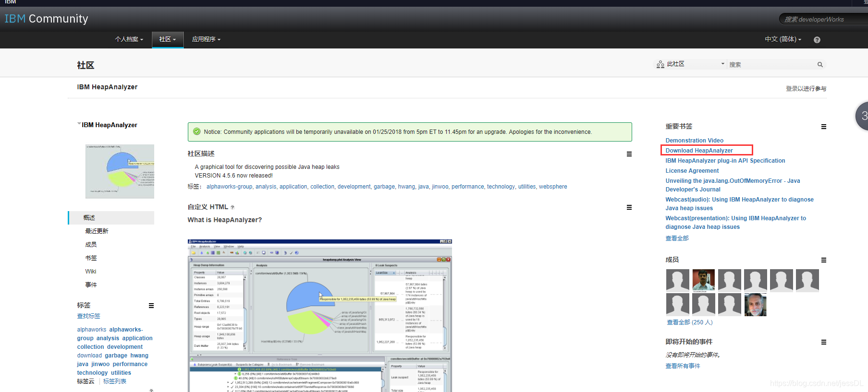Click the 查找标签 link
The image size is (868, 392).
tap(88, 316)
